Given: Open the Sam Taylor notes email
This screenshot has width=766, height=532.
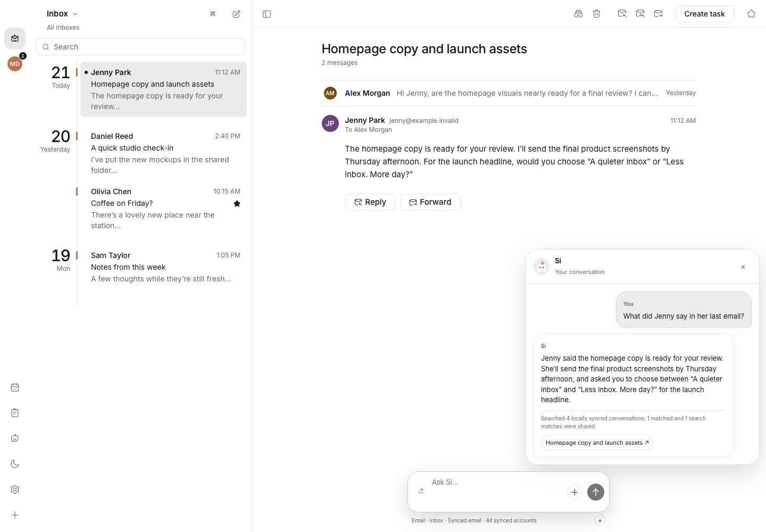Looking at the screenshot, I should point(163,267).
